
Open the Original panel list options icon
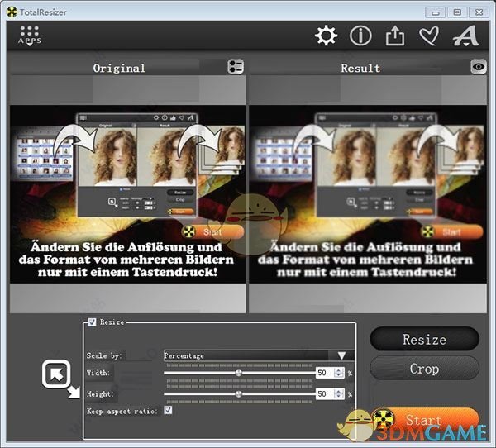click(236, 67)
